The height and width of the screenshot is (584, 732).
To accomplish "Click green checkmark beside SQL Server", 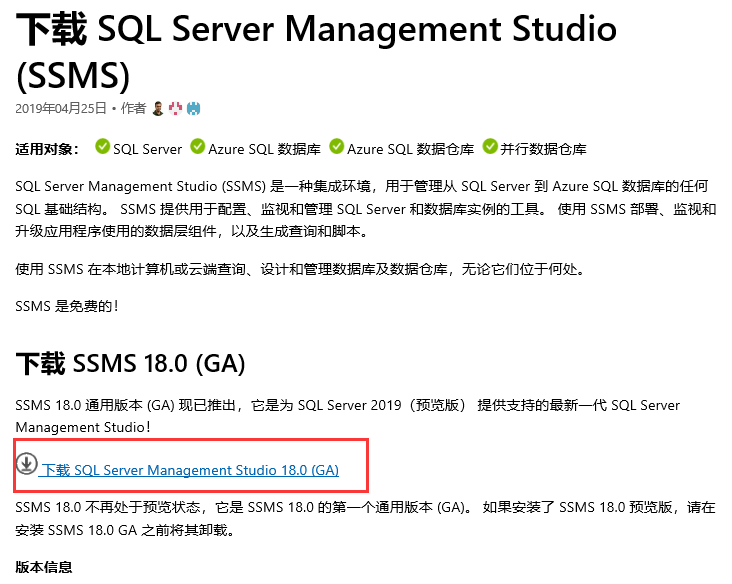I will click(102, 146).
